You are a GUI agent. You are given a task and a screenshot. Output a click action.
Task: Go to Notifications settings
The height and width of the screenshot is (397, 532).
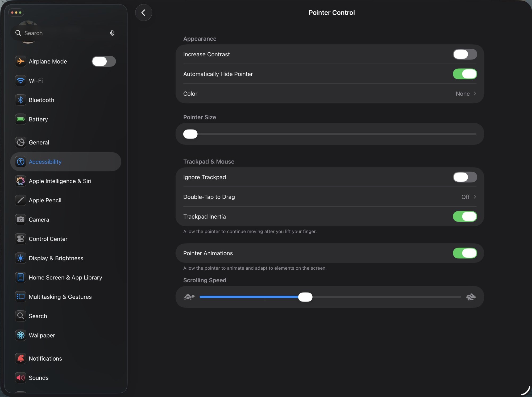[x=45, y=358]
